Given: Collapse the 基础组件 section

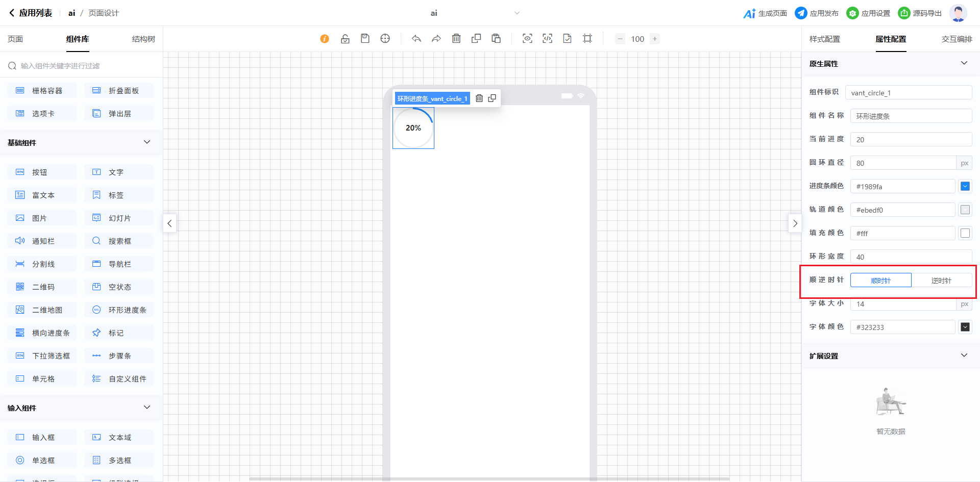Looking at the screenshot, I should (147, 142).
